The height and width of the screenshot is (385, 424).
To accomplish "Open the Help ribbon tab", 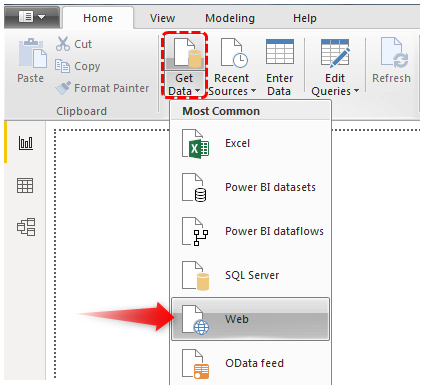I will click(305, 18).
